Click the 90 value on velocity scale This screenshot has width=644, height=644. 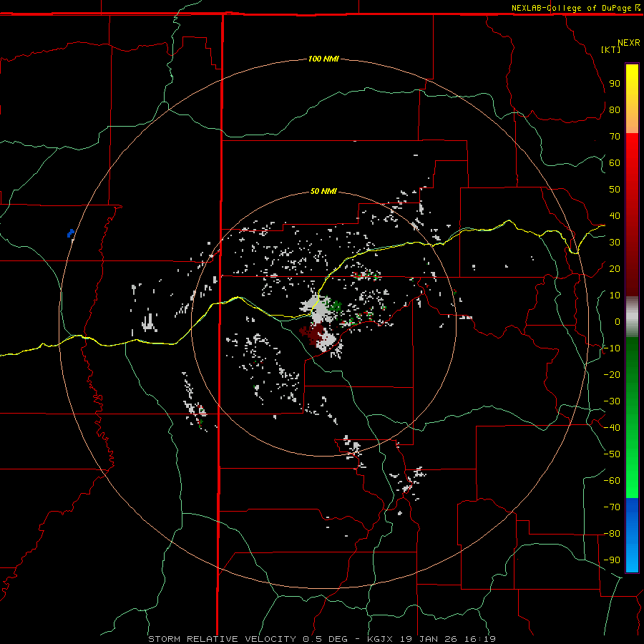click(615, 84)
